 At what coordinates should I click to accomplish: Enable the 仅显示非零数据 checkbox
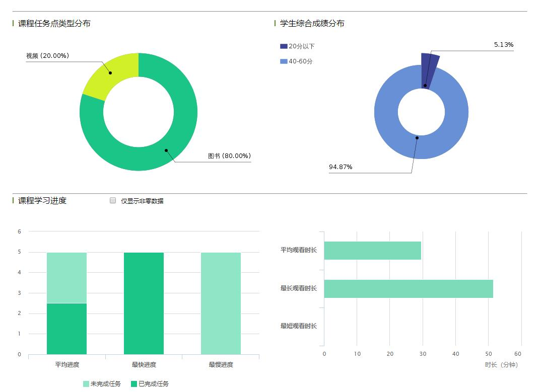pyautogui.click(x=113, y=200)
